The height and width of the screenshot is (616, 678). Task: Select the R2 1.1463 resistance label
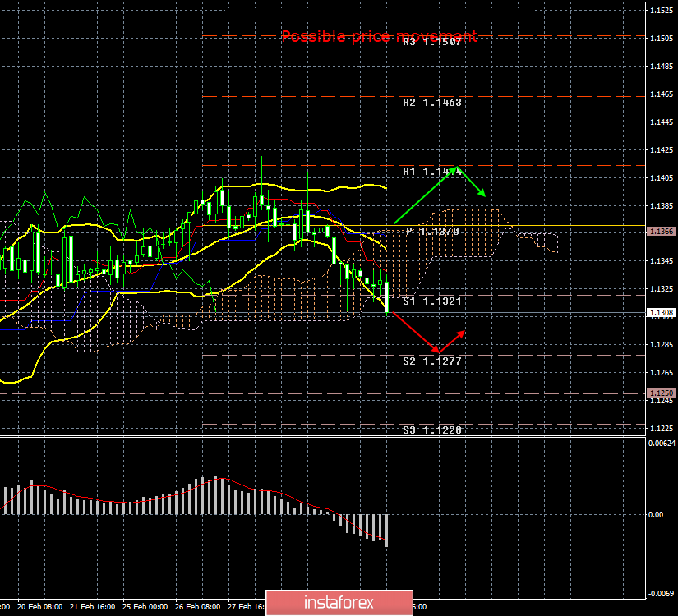(432, 103)
